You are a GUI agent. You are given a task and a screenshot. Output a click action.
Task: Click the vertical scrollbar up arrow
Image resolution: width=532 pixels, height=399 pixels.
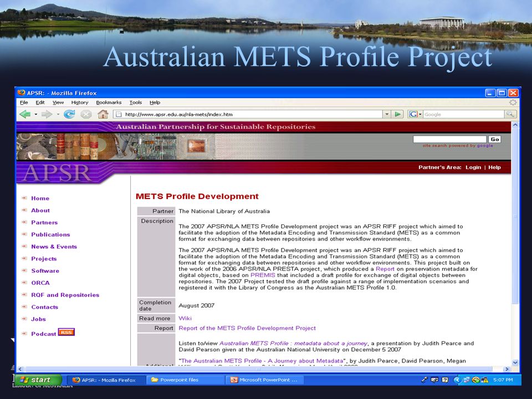coord(515,125)
